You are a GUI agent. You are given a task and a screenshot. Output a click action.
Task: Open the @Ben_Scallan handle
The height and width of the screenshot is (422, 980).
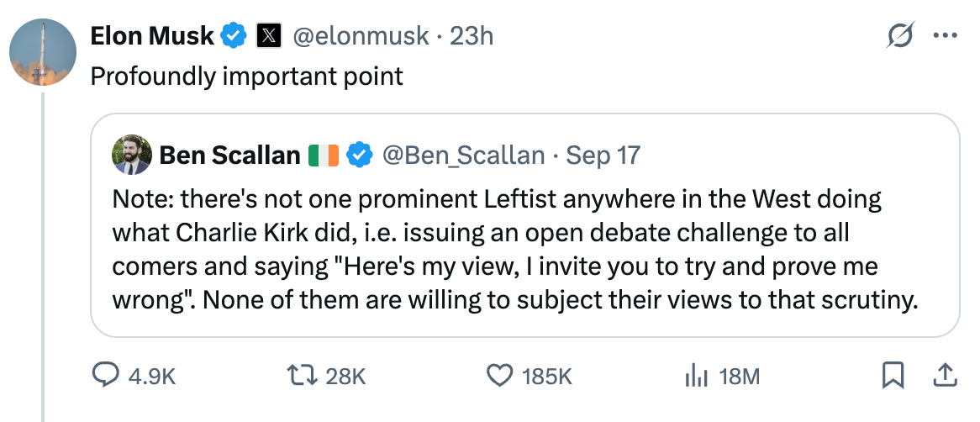(x=463, y=155)
